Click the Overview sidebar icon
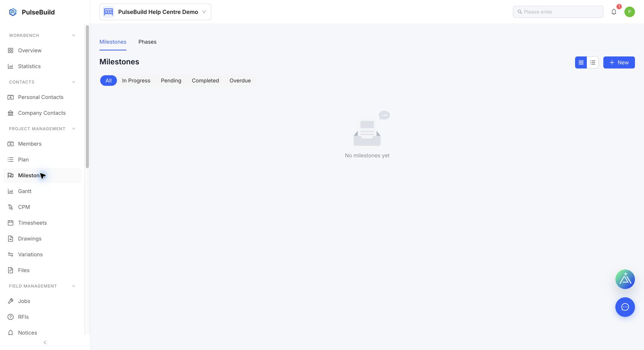644x350 pixels. coord(11,50)
